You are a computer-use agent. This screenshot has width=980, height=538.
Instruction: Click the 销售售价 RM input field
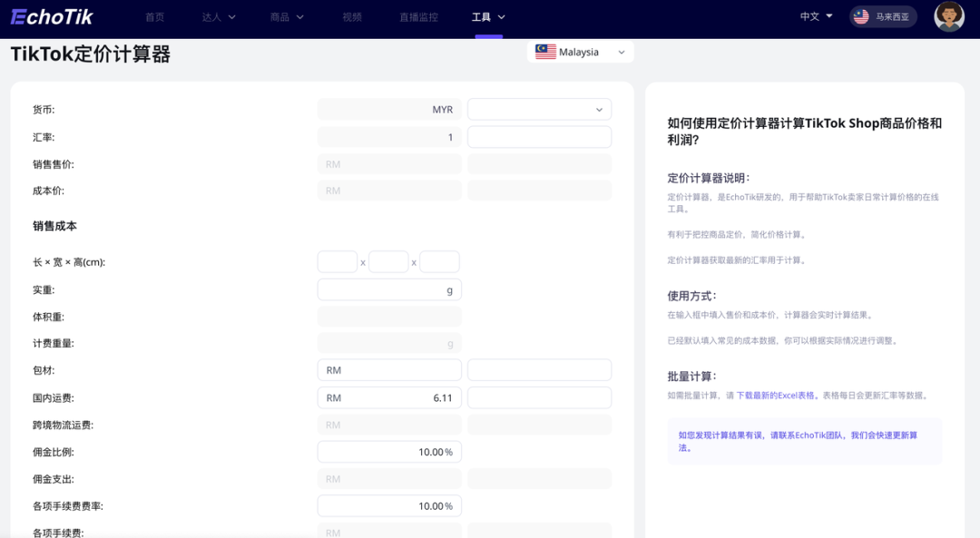pyautogui.click(x=389, y=164)
